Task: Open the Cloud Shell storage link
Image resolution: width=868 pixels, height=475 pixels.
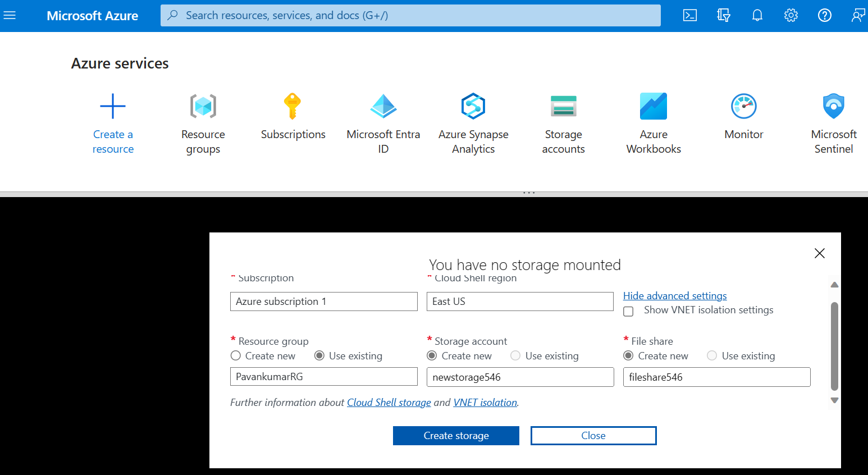Action: [389, 403]
